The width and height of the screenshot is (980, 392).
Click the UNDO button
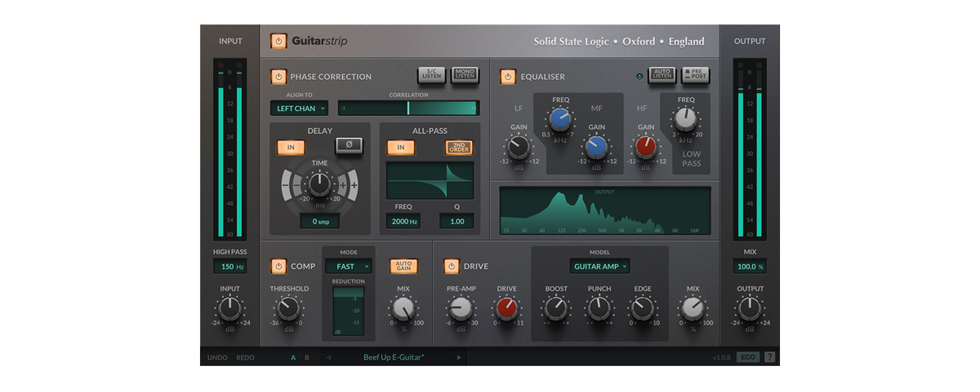point(217,358)
